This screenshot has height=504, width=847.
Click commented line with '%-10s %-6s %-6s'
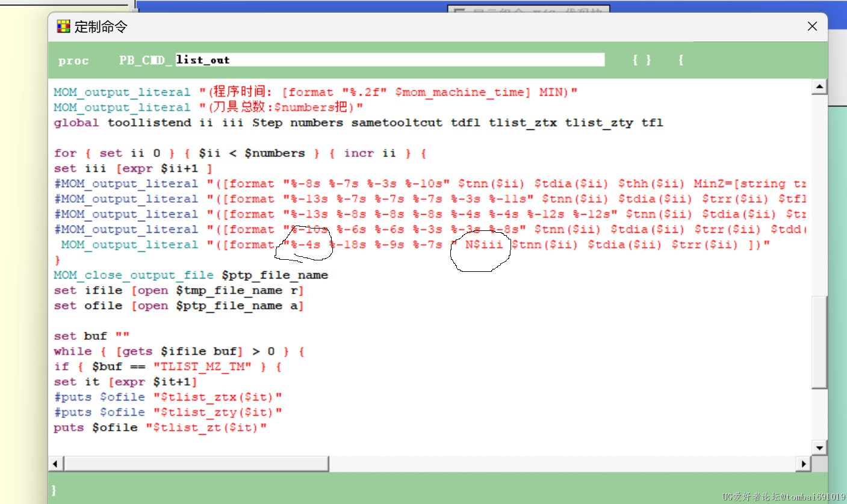coord(430,230)
